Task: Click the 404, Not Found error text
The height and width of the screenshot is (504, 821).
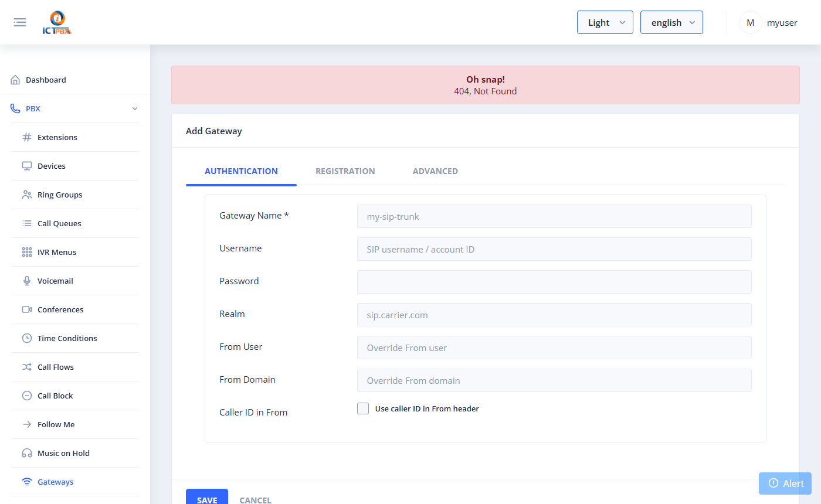Action: [486, 91]
